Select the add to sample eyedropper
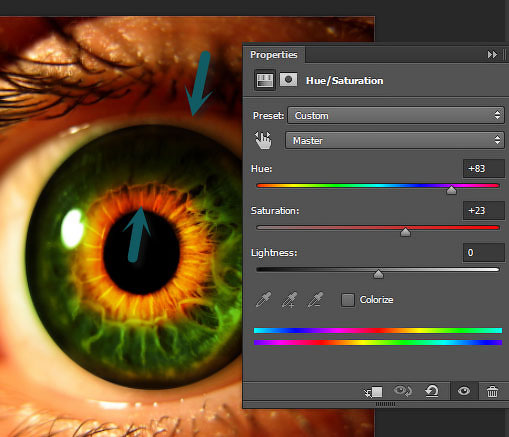Screen dimensions: 509x437 tap(289, 299)
